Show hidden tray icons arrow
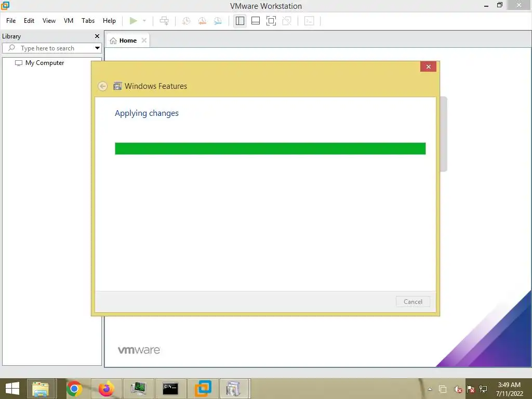Viewport: 532px width, 399px height. (x=430, y=389)
